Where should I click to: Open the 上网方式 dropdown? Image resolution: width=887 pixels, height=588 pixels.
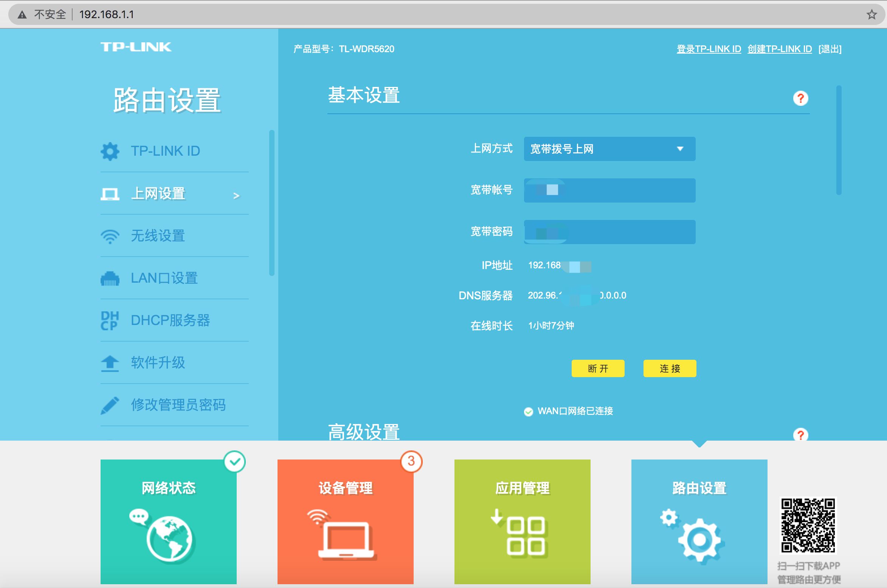coord(609,149)
